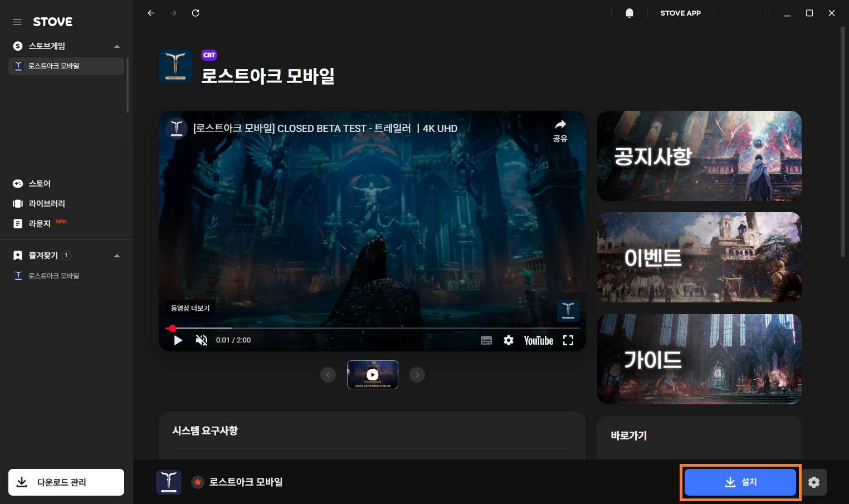Open the hamburger menu beside STOVE logo
849x504 pixels.
point(17,22)
